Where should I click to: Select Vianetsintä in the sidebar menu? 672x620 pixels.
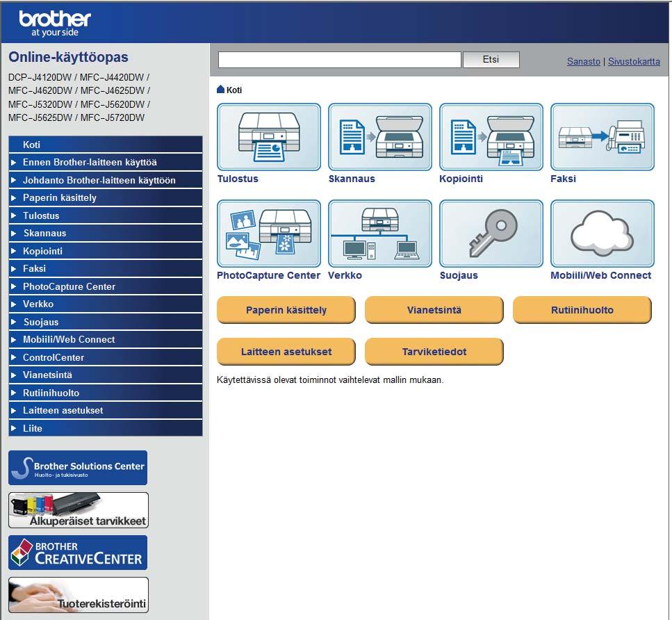tap(106, 375)
